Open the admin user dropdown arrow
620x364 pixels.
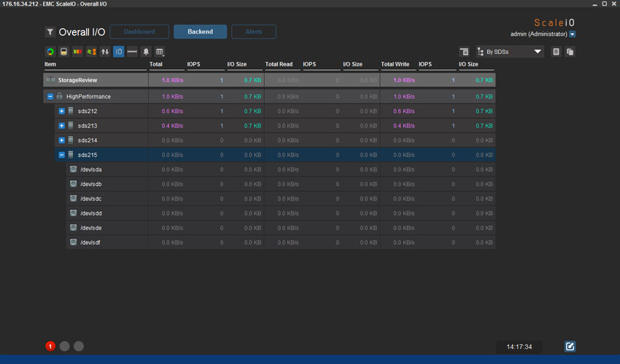click(572, 34)
